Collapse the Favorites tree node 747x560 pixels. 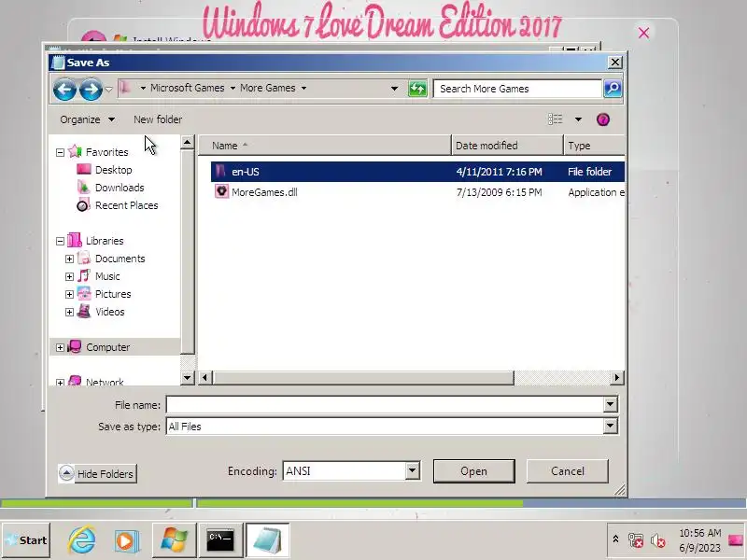click(x=60, y=152)
